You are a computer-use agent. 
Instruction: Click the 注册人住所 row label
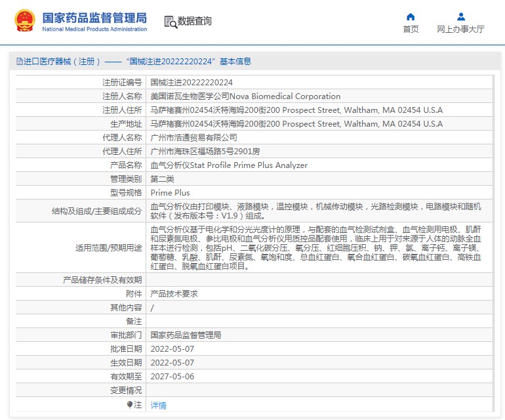pos(122,110)
